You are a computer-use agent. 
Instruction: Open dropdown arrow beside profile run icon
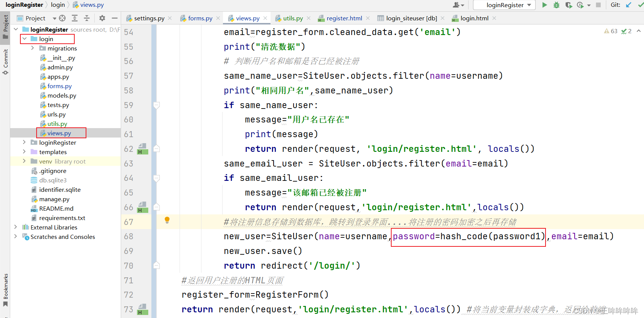pos(589,5)
